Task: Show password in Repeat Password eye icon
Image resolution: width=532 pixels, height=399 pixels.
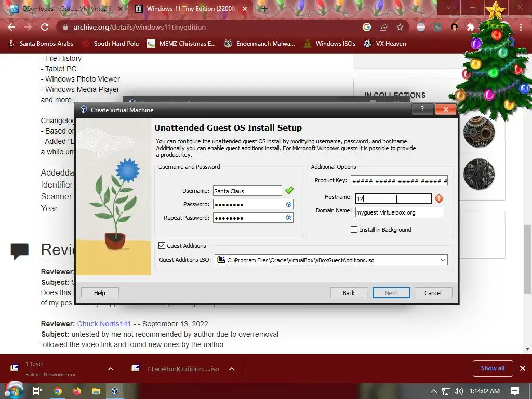Action: [x=289, y=218]
